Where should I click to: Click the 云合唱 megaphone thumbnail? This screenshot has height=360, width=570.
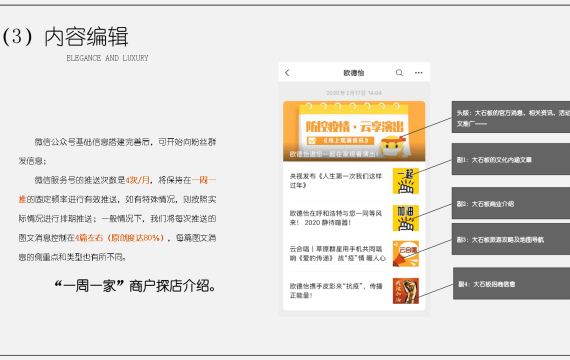coord(406,253)
